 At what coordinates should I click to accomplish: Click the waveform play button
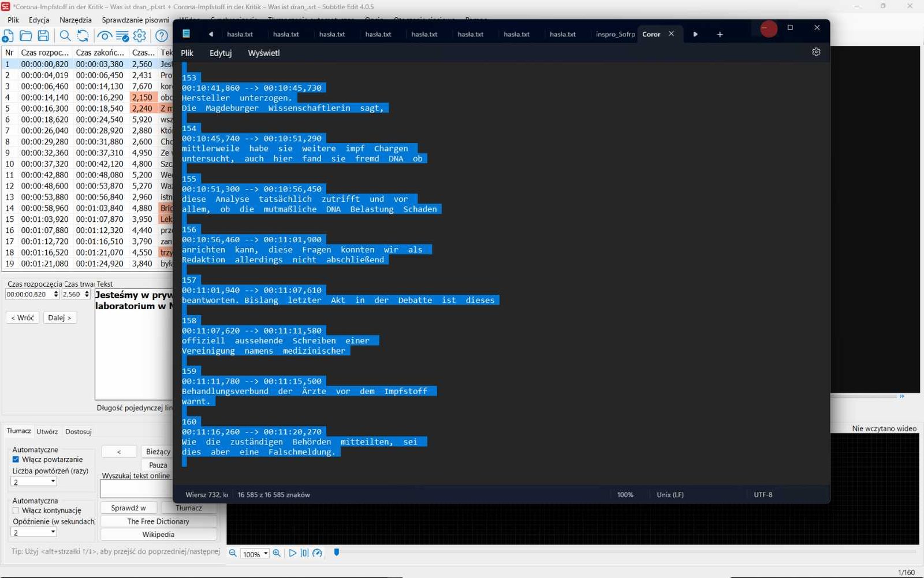(292, 553)
